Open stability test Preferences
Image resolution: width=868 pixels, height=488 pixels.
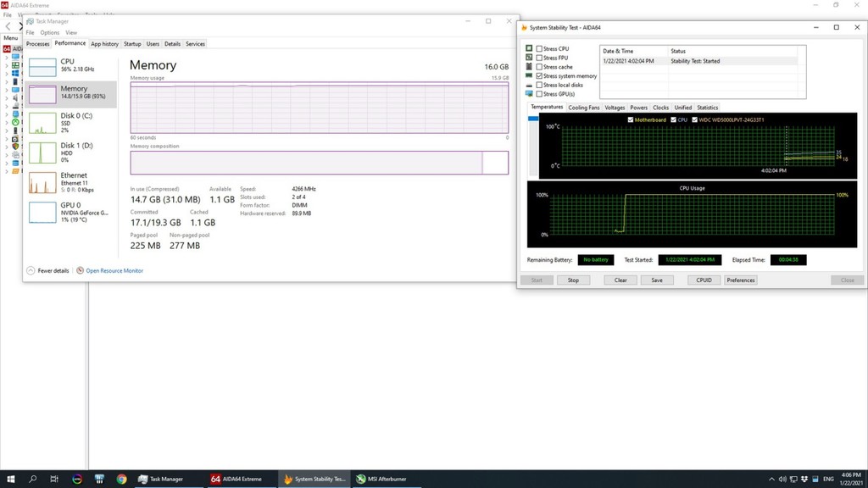pos(741,280)
